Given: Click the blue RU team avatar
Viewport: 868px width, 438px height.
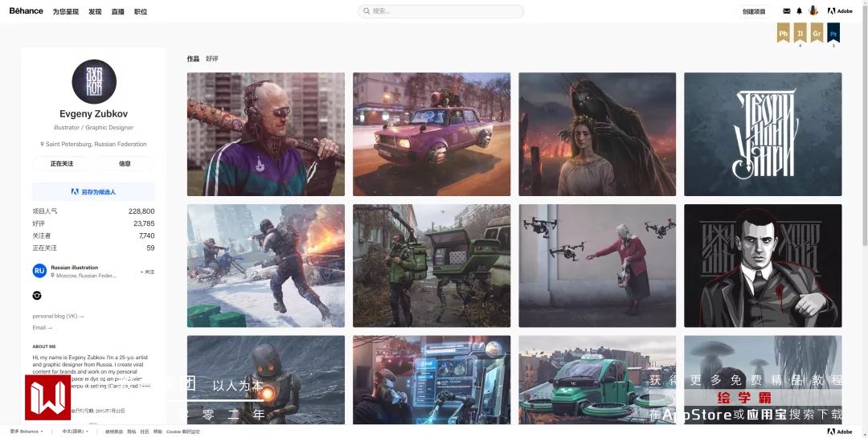Looking at the screenshot, I should coord(39,271).
